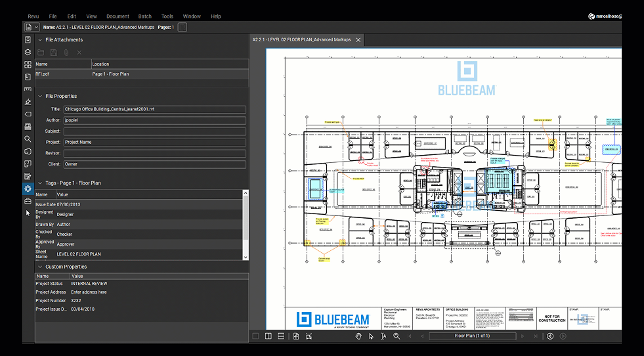Click the Title input field
Screen dimensions: 644x356
(x=155, y=109)
